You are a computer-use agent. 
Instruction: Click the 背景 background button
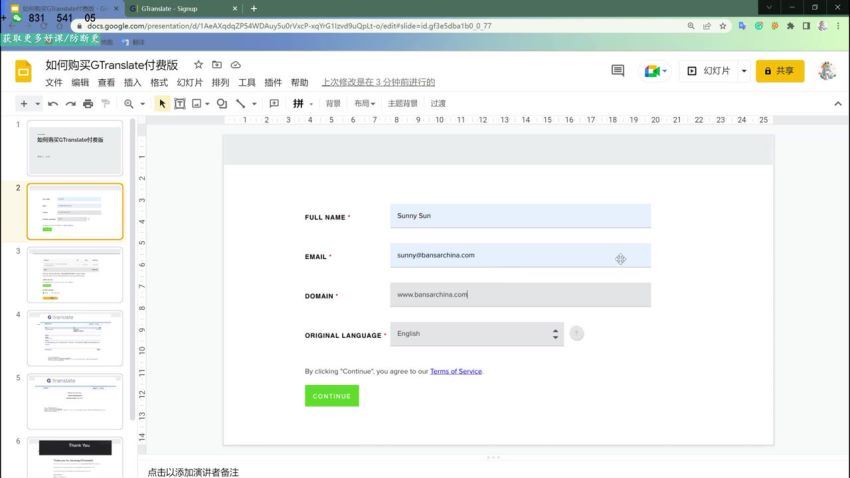[x=333, y=104]
